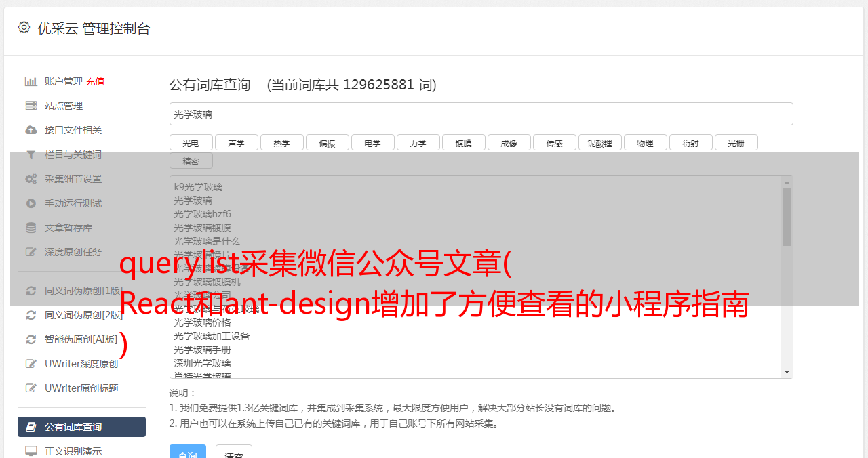868x458 pixels.
Task: Go to UWriter深度原创 in the sidebar
Action: click(x=81, y=364)
